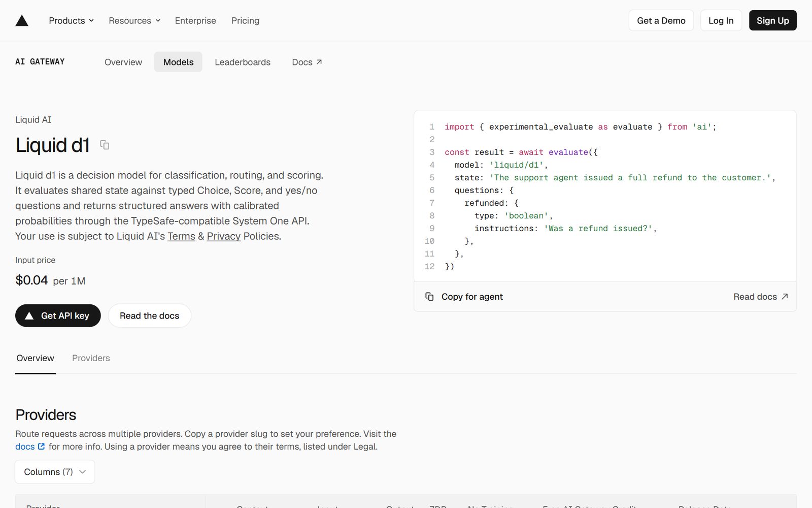Screen dimensions: 812x508
Task: Click the code line 'const result = await evaluate({'
Action: [x=521, y=152]
